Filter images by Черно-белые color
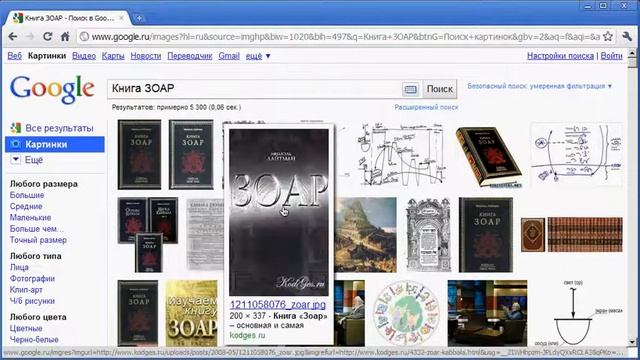The width and height of the screenshot is (640, 360). [34, 339]
